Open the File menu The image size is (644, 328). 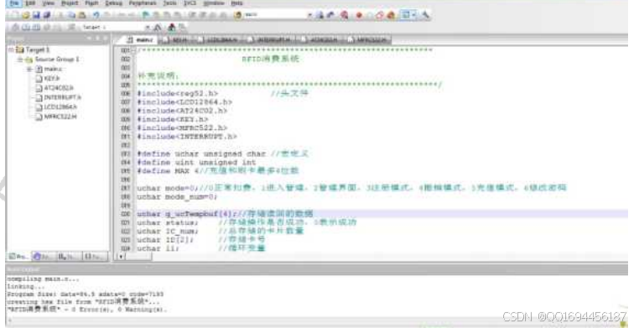point(14,3)
